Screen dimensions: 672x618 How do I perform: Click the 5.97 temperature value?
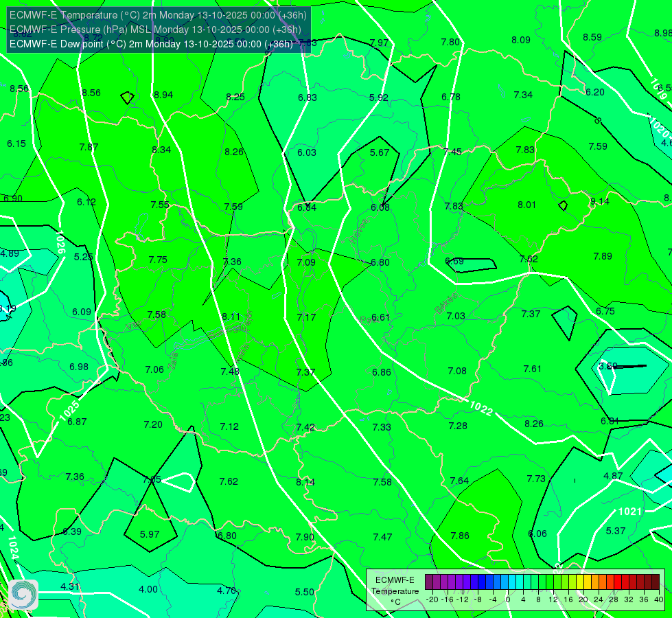pos(150,534)
